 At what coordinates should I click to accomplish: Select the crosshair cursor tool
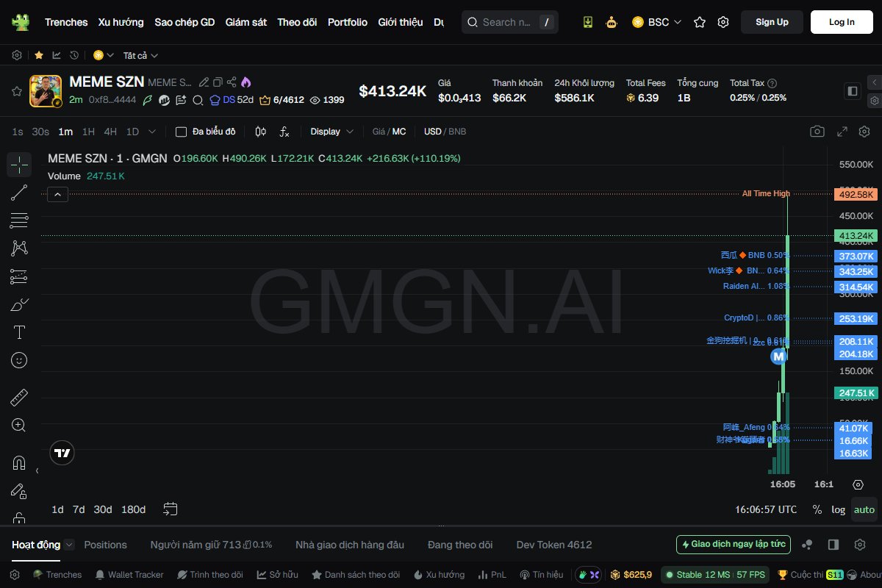pyautogui.click(x=19, y=165)
